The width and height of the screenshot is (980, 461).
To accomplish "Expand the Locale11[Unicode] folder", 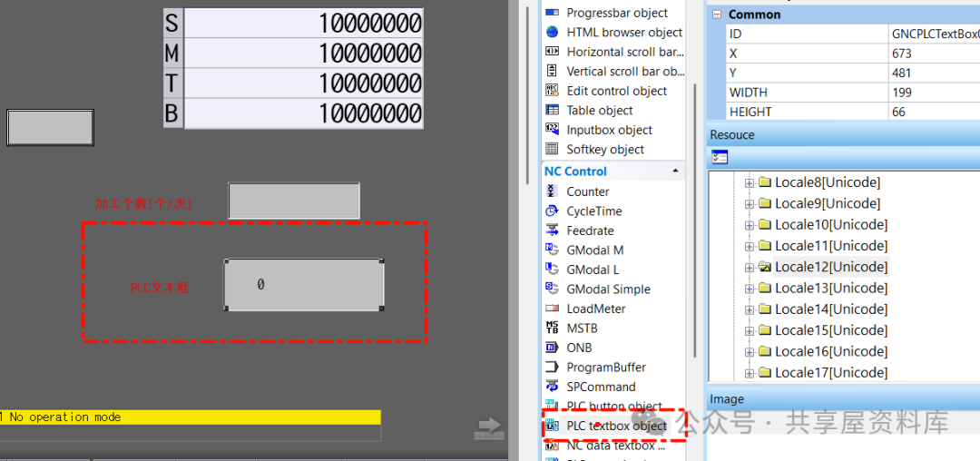I will coord(750,246).
